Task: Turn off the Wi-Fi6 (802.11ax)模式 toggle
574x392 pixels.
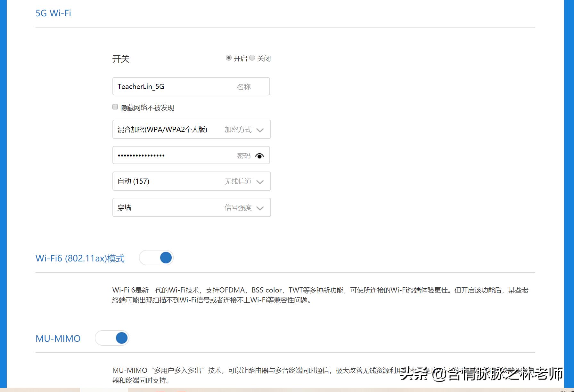Action: tap(156, 257)
